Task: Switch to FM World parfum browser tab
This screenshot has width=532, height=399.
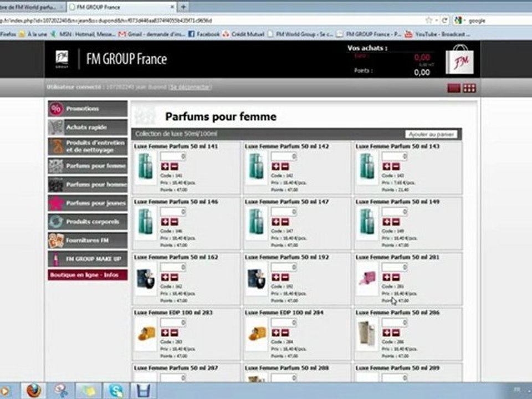Action: tap(31, 7)
